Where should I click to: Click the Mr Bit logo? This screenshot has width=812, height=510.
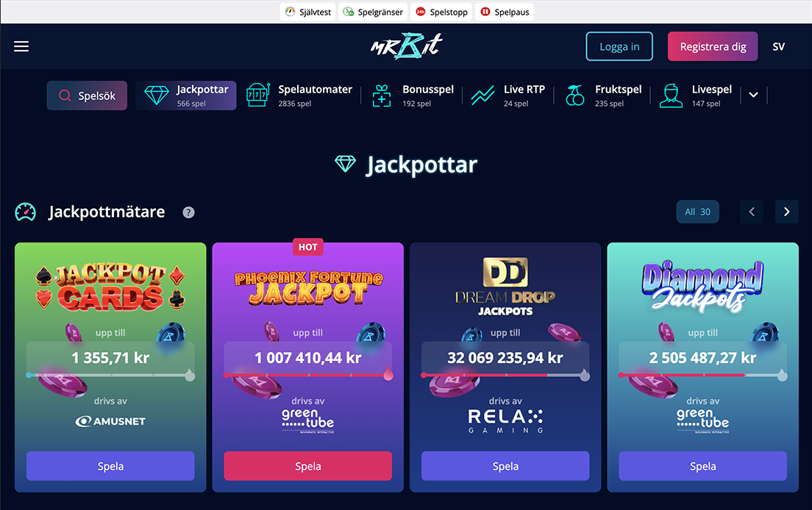coord(407,46)
